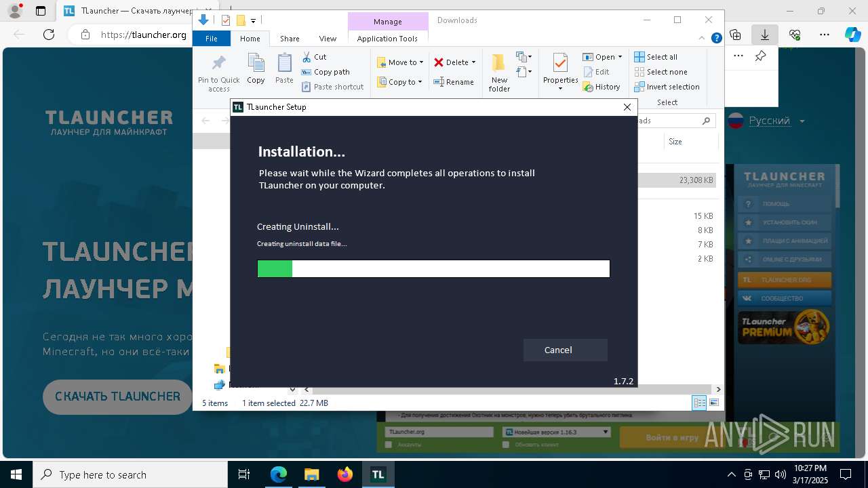Open the Copilot sidebar icon
Image resolution: width=868 pixels, height=488 pixels.
point(853,35)
